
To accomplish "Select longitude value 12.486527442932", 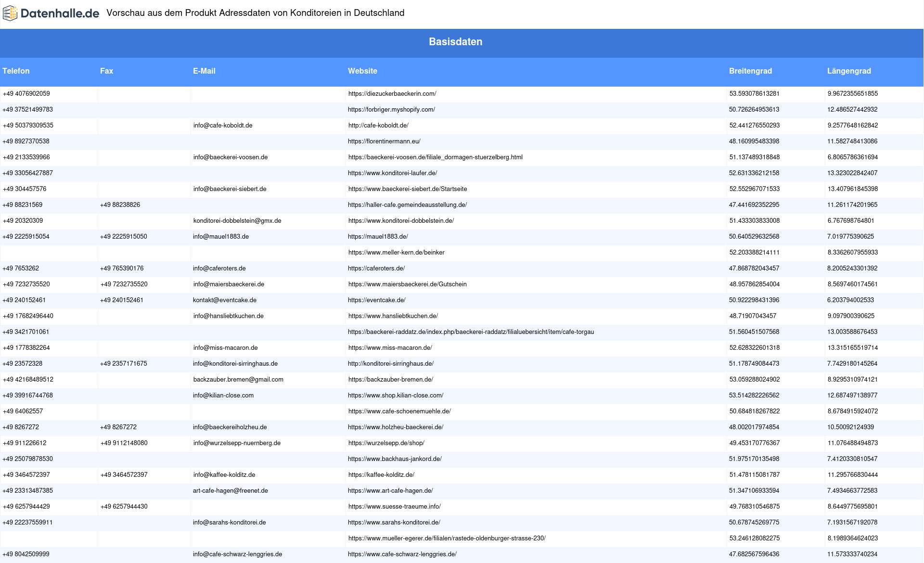I will (852, 110).
